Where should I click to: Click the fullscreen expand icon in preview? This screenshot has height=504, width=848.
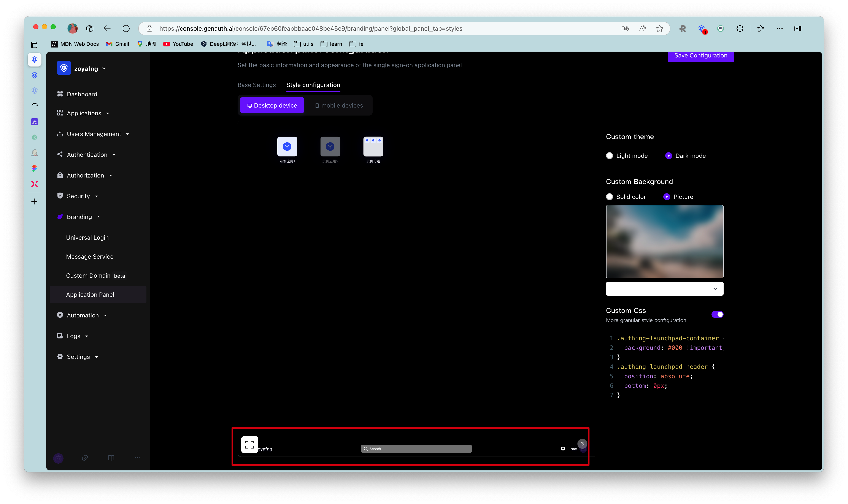point(250,444)
